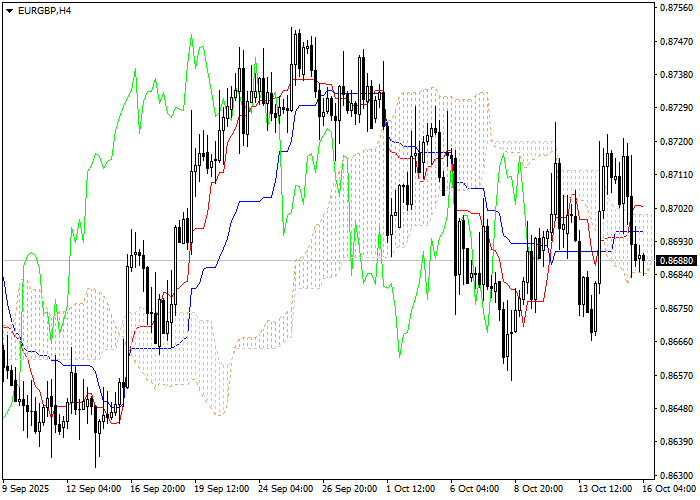This screenshot has width=700, height=500.
Task: Click the 0.87470 price axis label
Action: tap(676, 41)
